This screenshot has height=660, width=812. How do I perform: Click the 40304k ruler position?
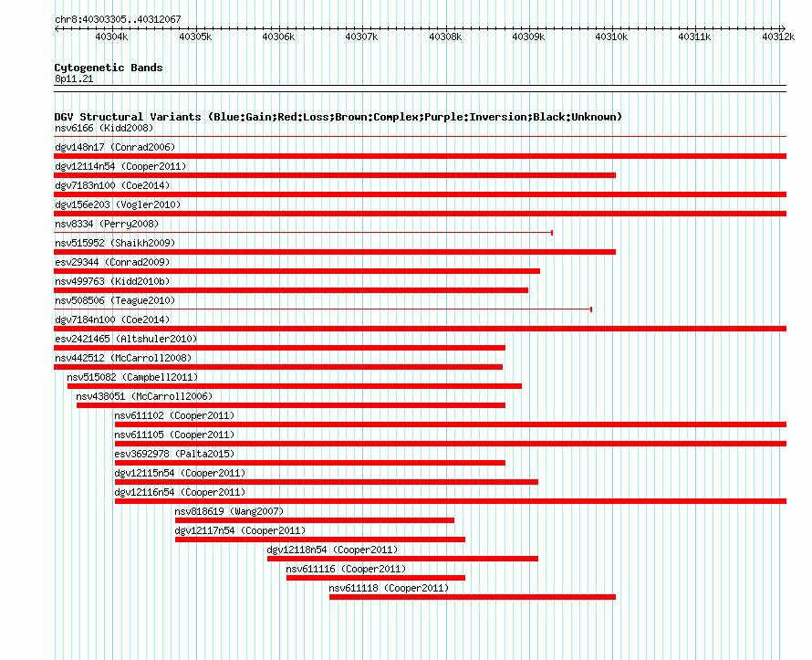111,37
